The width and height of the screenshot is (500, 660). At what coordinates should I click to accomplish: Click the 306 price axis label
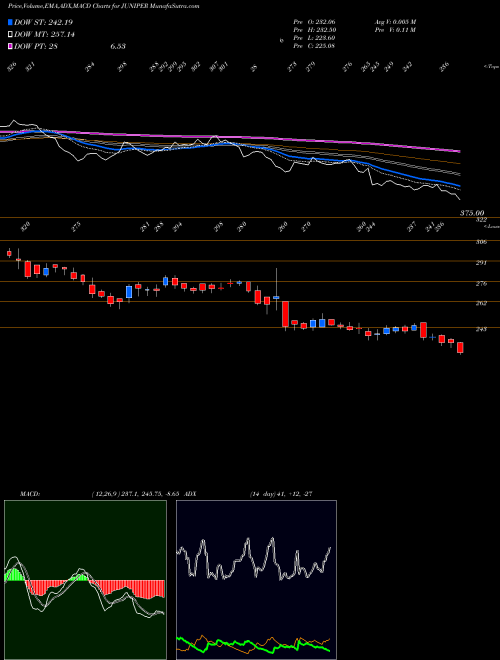[481, 242]
